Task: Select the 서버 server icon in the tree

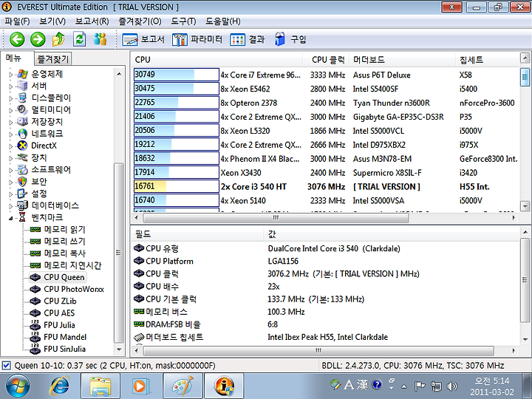Action: (x=22, y=86)
